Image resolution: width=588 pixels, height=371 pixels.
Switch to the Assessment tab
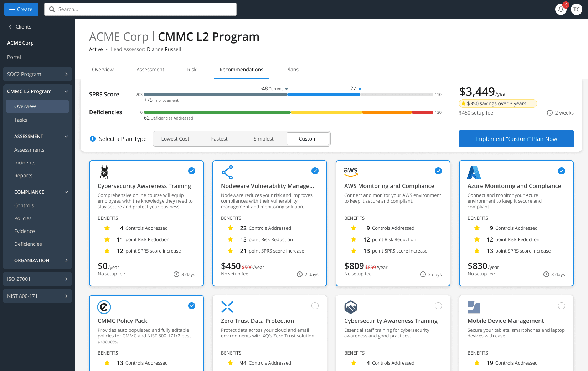[150, 70]
